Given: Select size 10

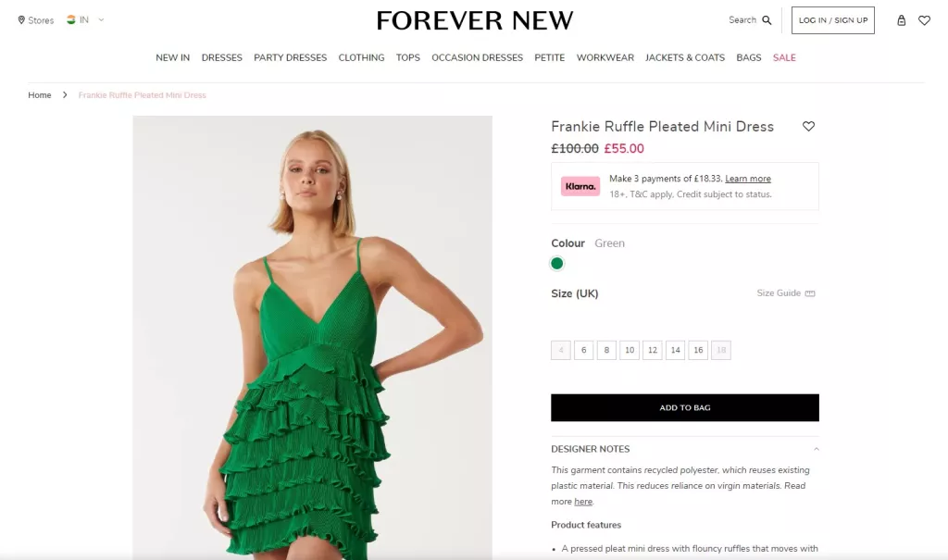Looking at the screenshot, I should (630, 350).
